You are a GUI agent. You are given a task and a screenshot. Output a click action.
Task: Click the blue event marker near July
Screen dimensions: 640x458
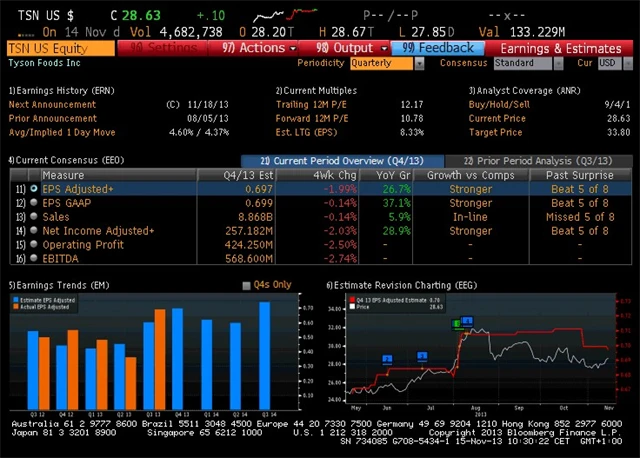click(x=422, y=356)
